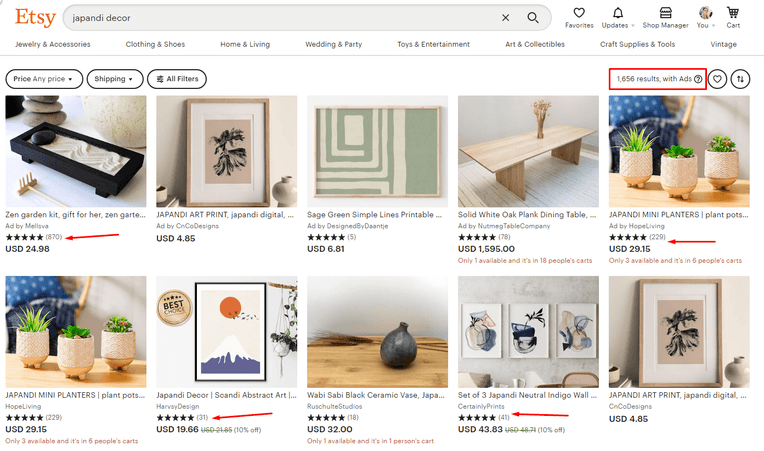Open Craft Supplies & Tools category

(x=637, y=44)
